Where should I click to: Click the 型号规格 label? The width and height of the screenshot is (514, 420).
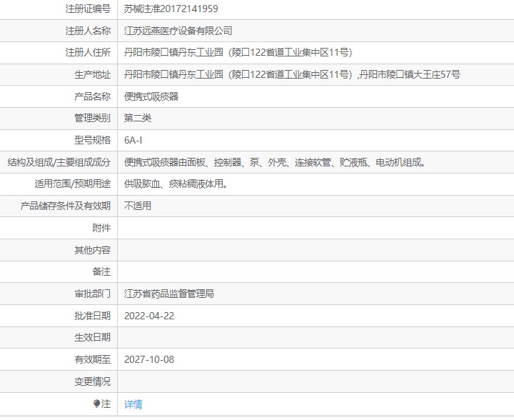click(x=92, y=140)
